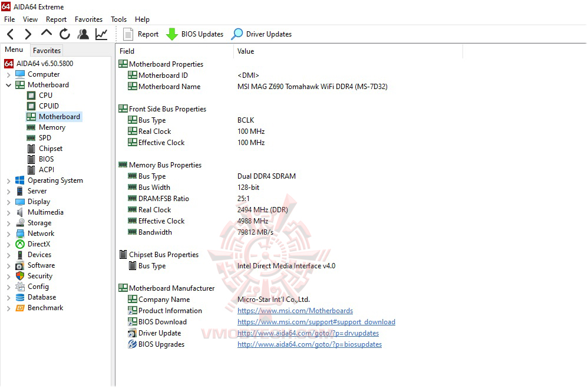Open the File menu

point(9,19)
